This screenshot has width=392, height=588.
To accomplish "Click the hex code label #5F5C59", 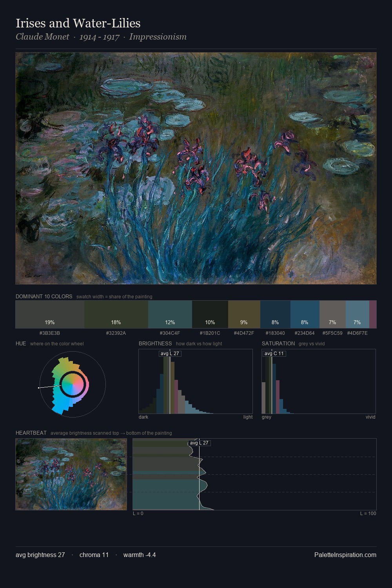I will coord(332,333).
